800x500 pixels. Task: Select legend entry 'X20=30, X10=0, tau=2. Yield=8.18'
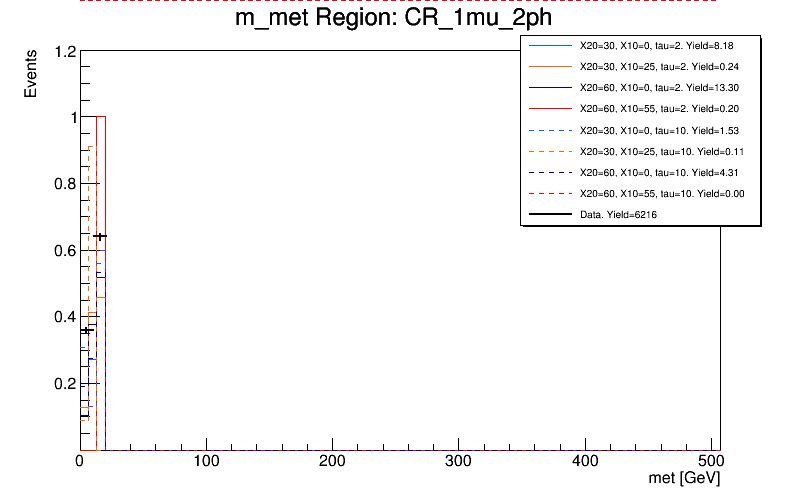pos(661,46)
